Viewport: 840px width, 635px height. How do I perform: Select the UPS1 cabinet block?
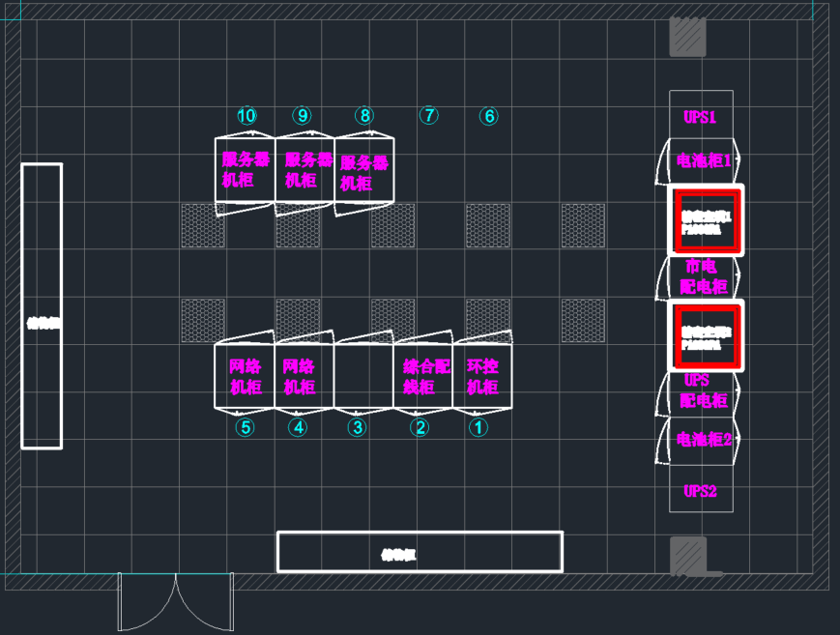coord(701,117)
